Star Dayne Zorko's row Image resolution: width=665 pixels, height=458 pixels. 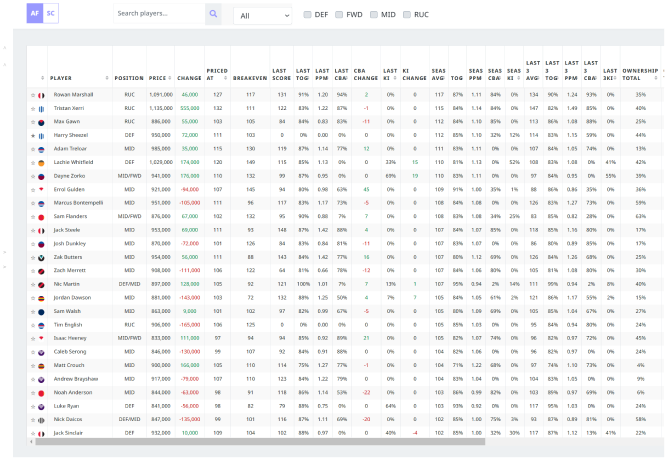(33, 175)
